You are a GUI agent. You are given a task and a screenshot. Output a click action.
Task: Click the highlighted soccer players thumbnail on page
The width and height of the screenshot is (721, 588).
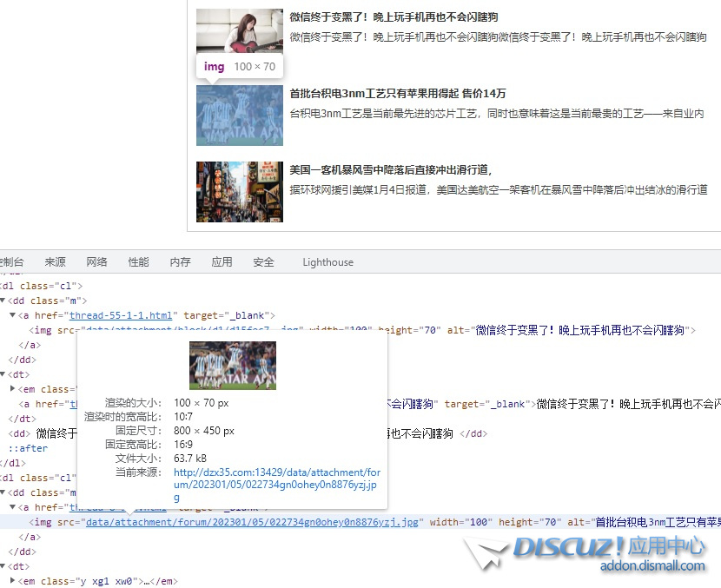(239, 115)
